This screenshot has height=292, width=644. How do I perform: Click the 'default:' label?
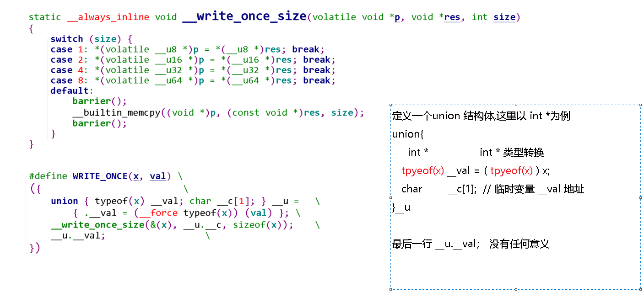(72, 91)
